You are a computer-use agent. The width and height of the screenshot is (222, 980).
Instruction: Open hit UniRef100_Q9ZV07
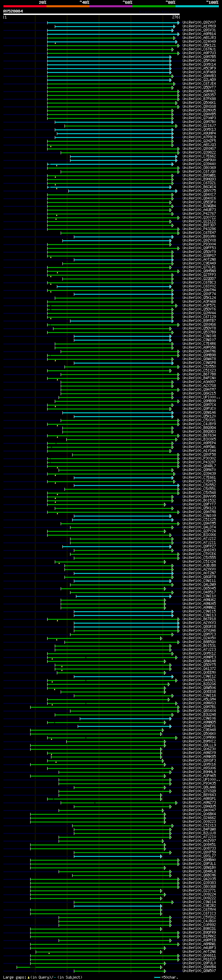[199, 23]
